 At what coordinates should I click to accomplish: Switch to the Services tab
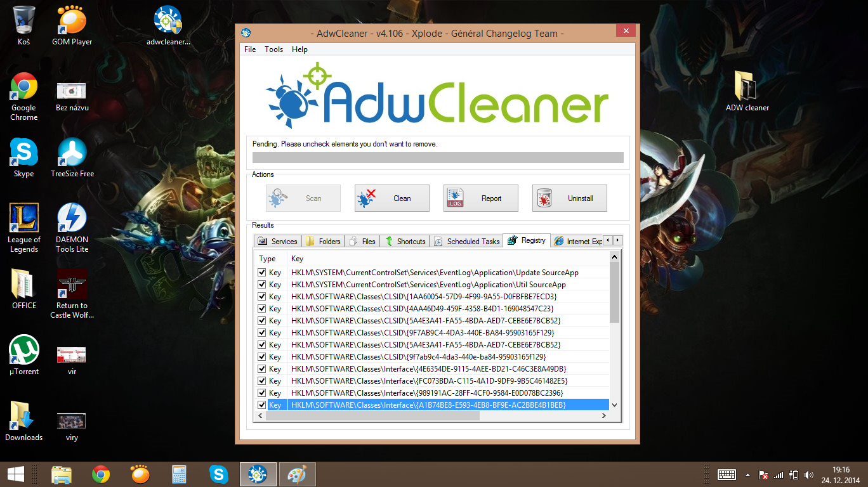(277, 242)
